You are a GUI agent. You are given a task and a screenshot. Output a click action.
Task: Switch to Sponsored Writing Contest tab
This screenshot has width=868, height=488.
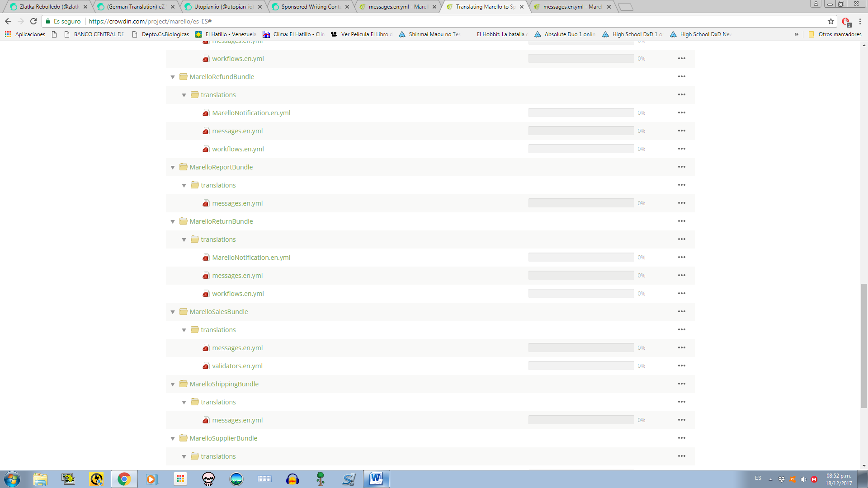[311, 7]
